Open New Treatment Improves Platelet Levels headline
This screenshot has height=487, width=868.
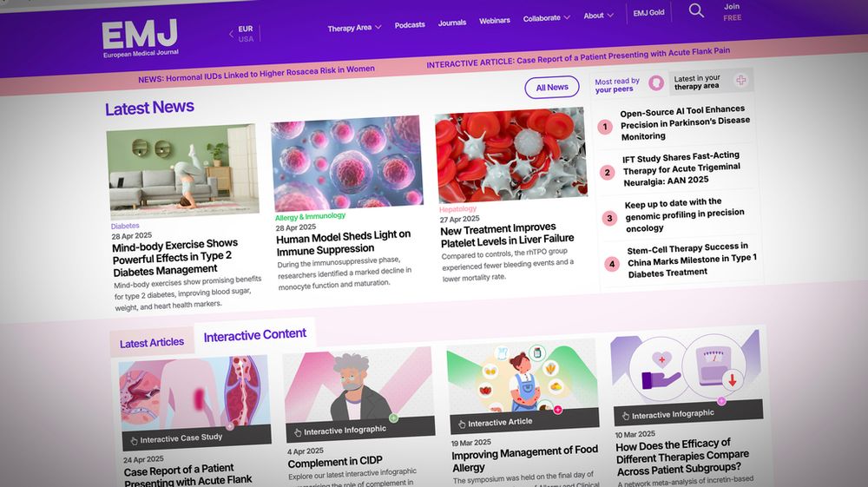tap(507, 234)
